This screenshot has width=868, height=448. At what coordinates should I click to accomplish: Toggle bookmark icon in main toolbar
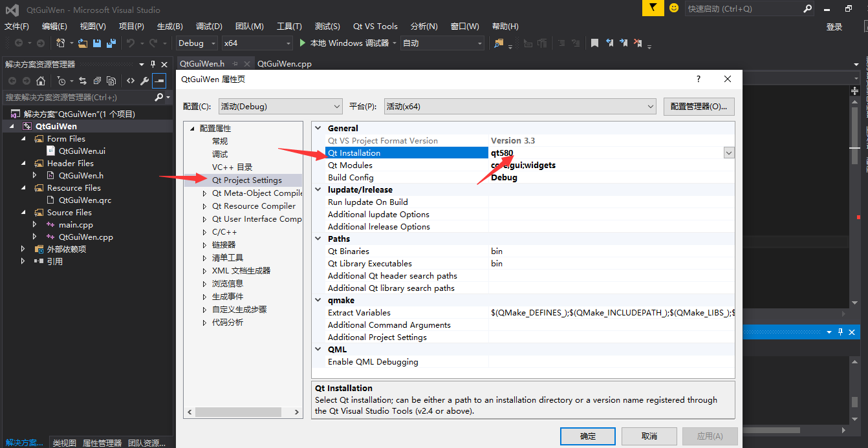pos(594,43)
